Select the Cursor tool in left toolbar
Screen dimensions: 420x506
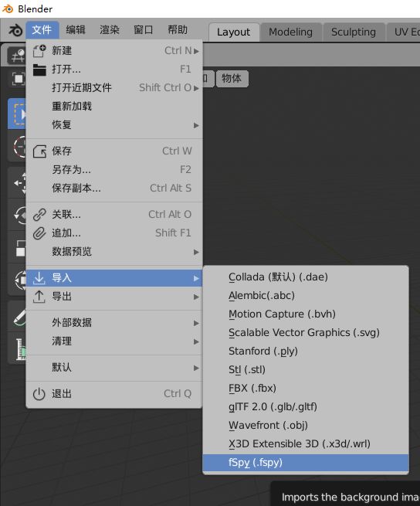pyautogui.click(x=17, y=147)
